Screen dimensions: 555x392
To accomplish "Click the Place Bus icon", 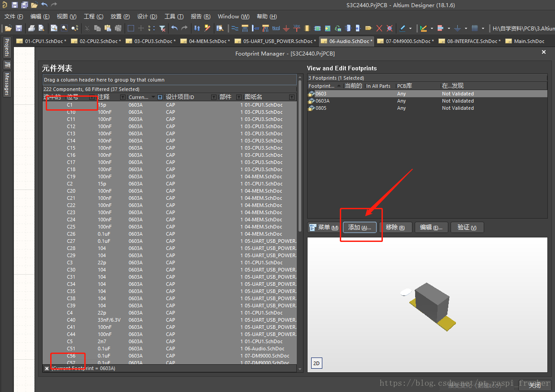I will [245, 28].
